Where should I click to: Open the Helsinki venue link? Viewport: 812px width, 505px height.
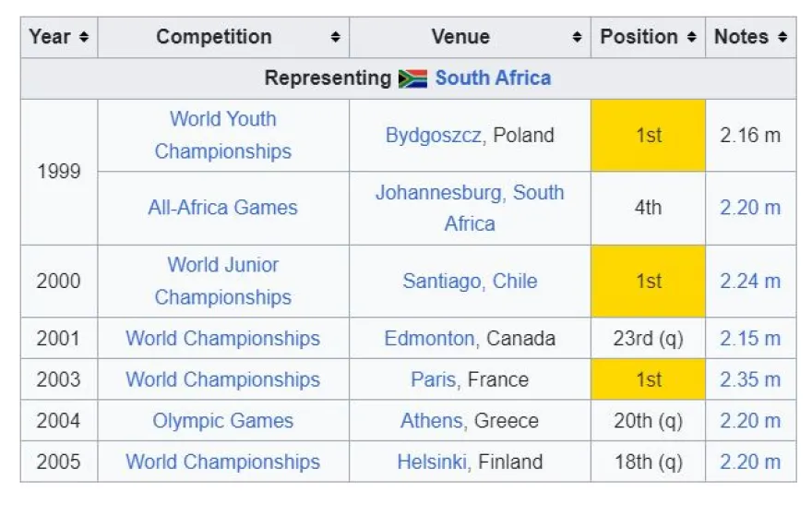coord(431,462)
